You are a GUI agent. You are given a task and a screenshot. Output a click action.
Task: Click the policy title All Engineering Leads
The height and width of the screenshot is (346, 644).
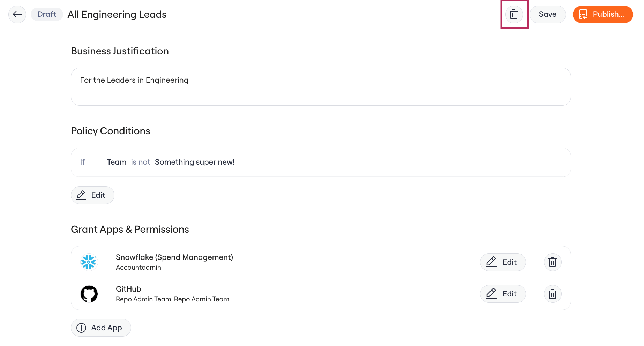pos(117,14)
